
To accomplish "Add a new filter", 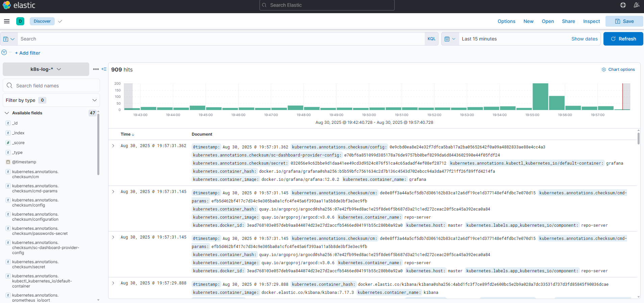I will [x=27, y=53].
